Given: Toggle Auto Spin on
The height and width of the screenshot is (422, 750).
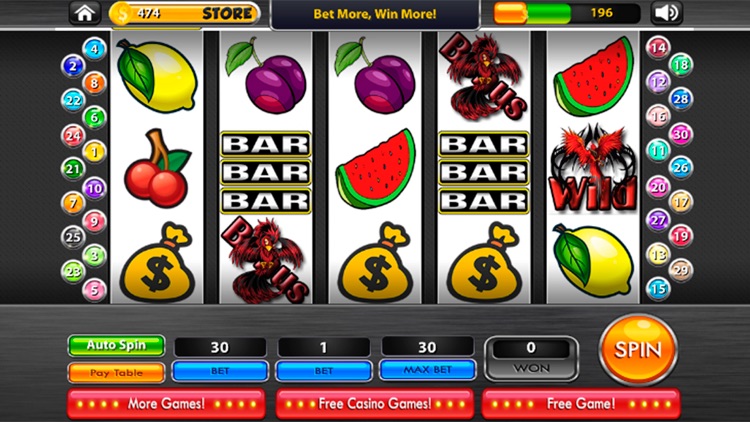Looking at the screenshot, I should [116, 345].
